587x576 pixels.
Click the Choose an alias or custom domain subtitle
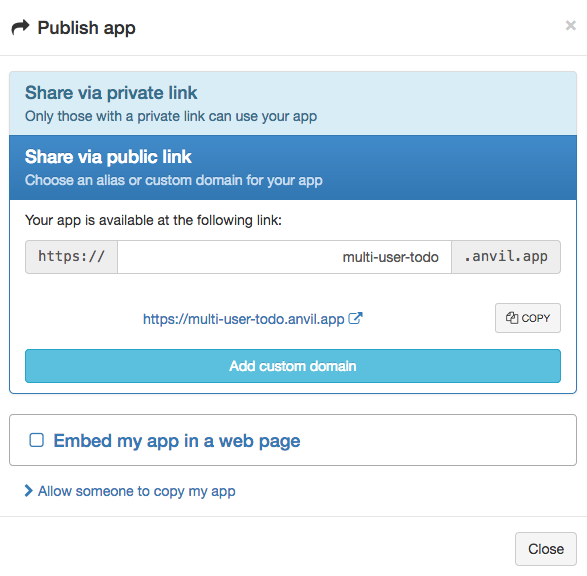(x=173, y=180)
